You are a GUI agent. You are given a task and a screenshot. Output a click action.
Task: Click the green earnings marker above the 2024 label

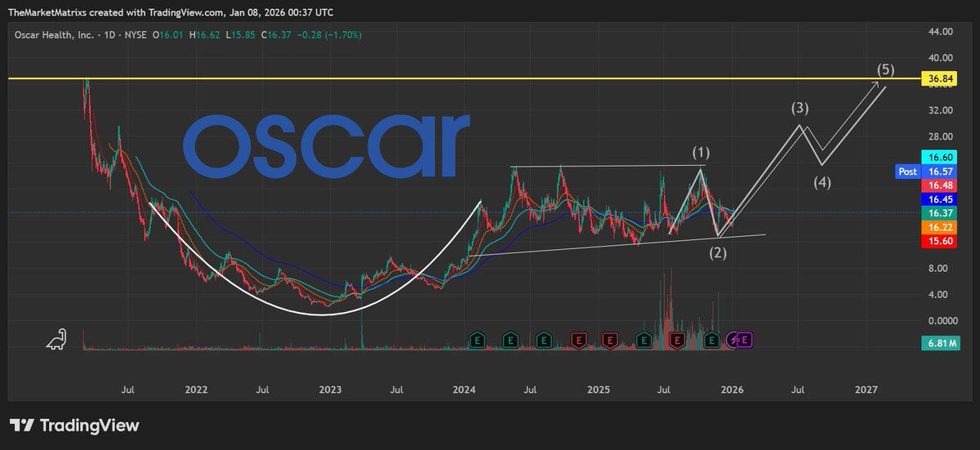coord(478,339)
